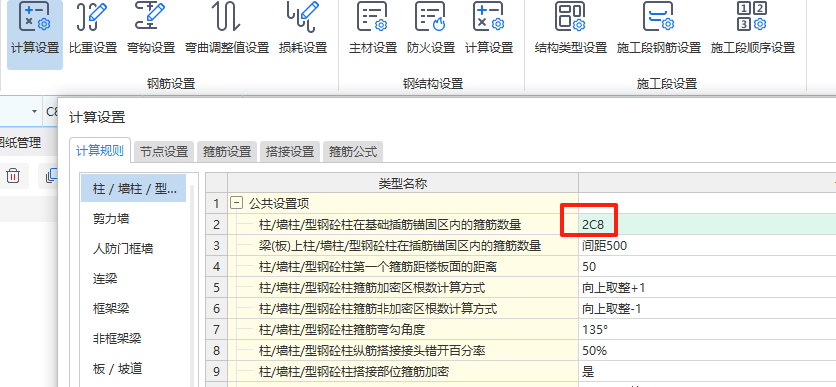836x387 pixels.
Task: Select row 3 梁(板)上柱 setting
Action: [403, 246]
